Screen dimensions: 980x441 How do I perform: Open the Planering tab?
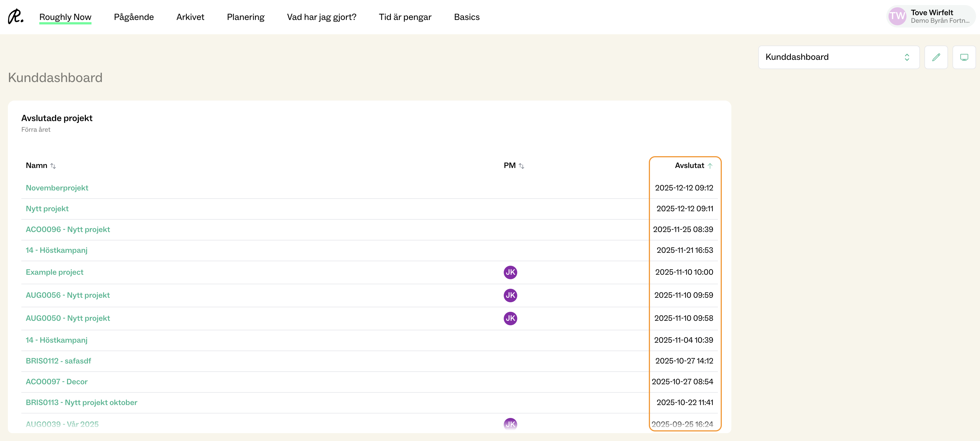tap(245, 17)
